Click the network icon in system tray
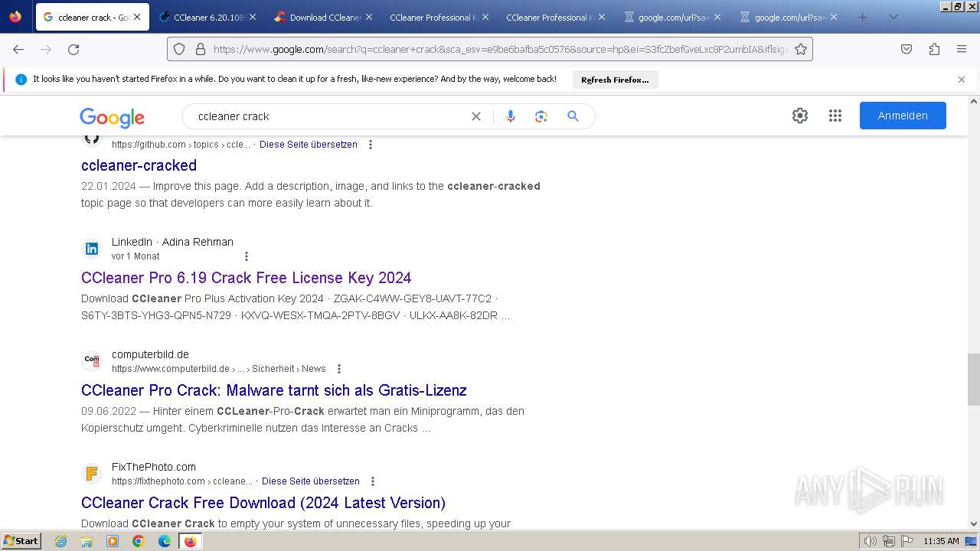This screenshot has width=980, height=551. pyautogui.click(x=888, y=541)
